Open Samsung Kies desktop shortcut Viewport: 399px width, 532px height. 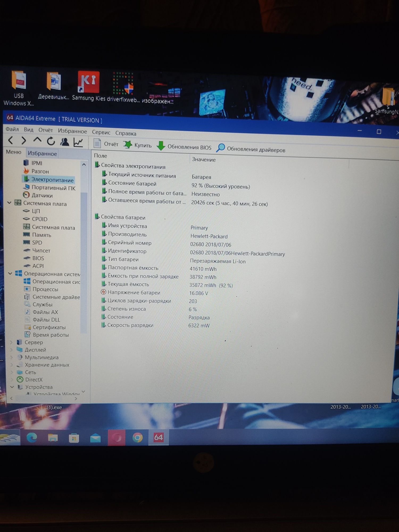click(88, 87)
